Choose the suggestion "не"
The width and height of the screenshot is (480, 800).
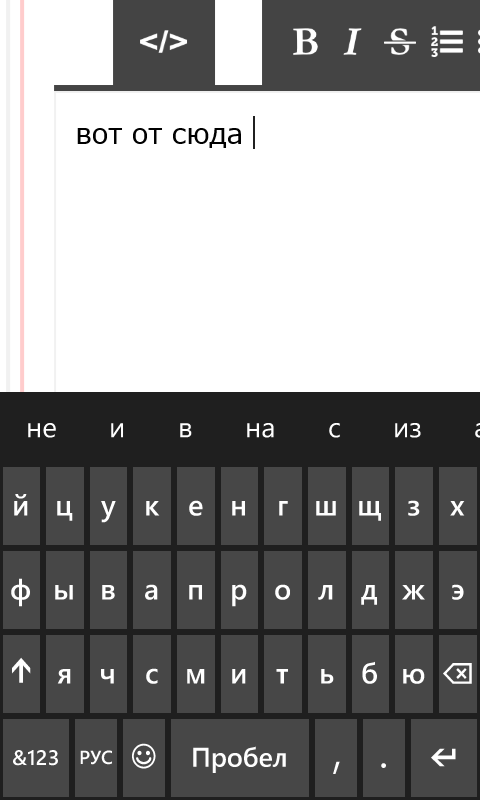[41, 429]
